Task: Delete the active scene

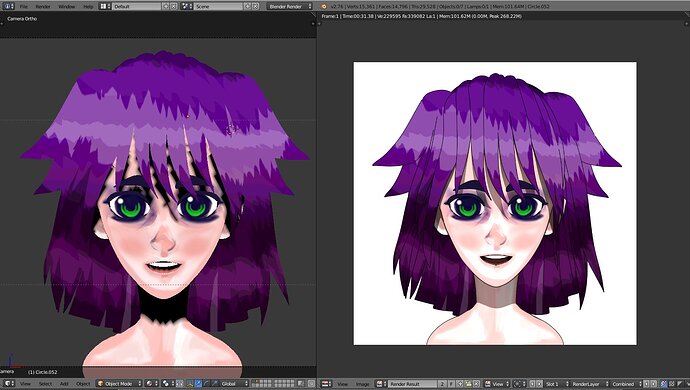Action: point(255,7)
